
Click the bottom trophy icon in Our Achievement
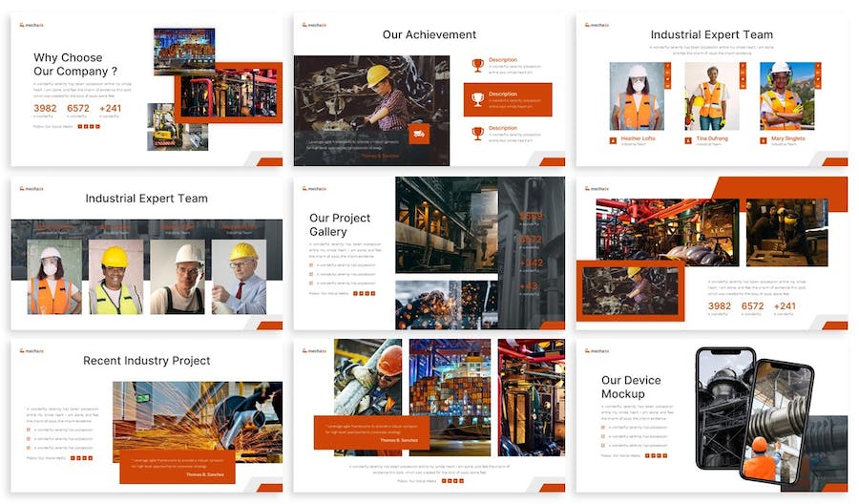[x=477, y=133]
